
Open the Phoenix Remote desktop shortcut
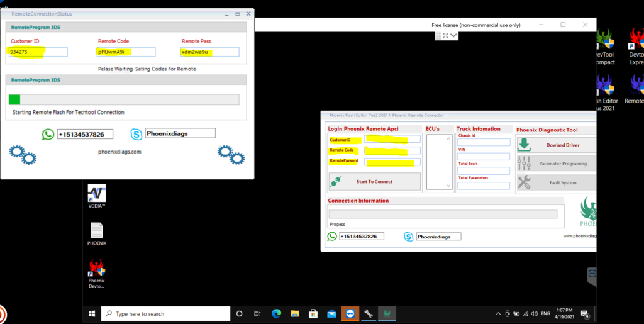(x=636, y=89)
